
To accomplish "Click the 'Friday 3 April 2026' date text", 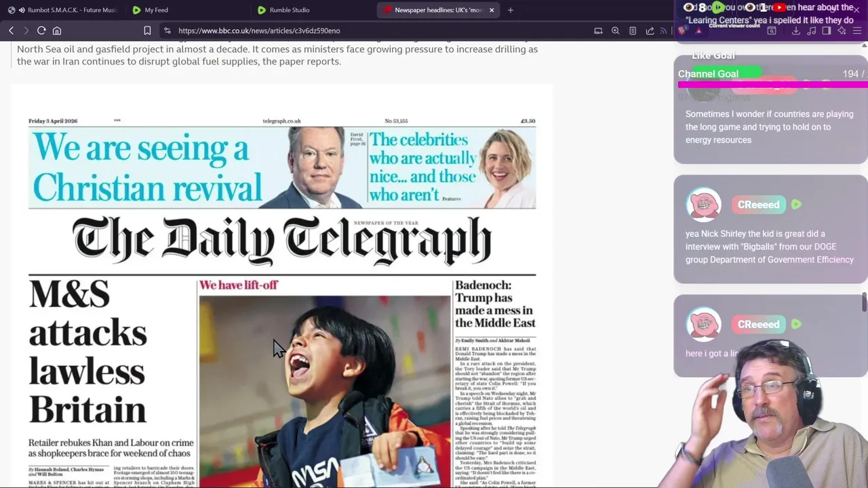I will [53, 121].
